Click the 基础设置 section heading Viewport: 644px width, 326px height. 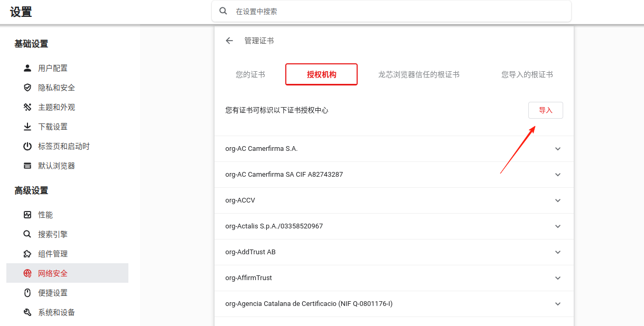click(x=31, y=44)
